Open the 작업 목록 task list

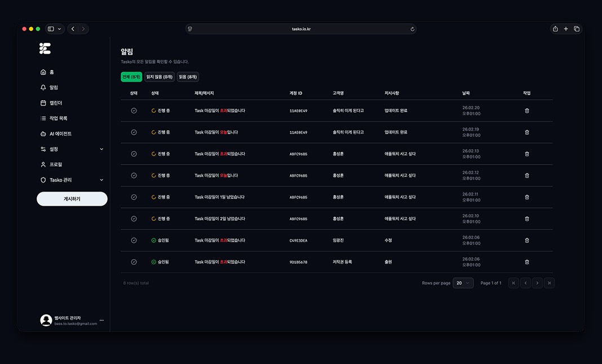click(54, 118)
